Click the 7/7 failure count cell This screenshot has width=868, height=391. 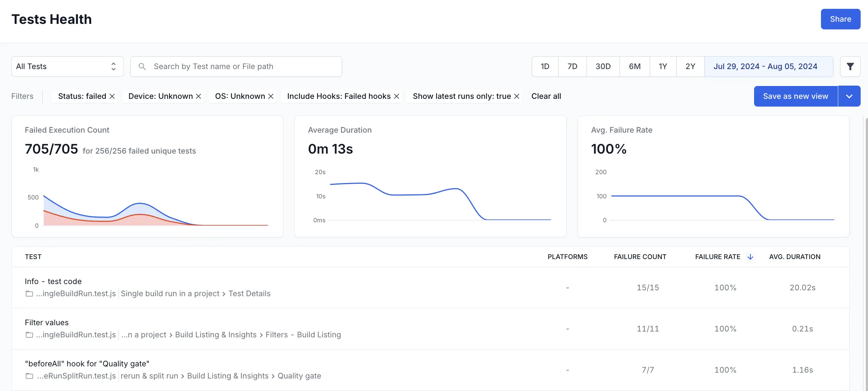(x=648, y=370)
